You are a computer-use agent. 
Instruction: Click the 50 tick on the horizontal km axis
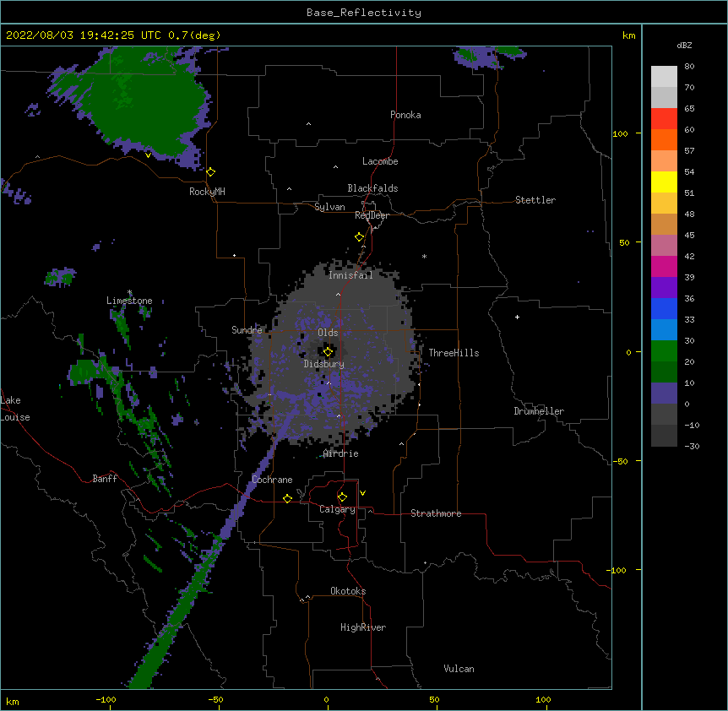[x=434, y=699]
